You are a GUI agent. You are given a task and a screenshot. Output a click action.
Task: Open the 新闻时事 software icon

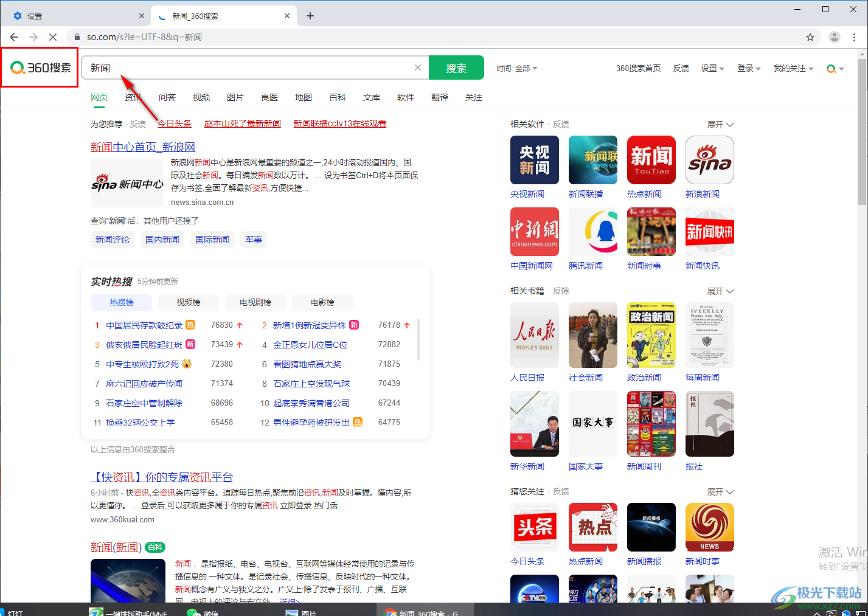coord(651,232)
